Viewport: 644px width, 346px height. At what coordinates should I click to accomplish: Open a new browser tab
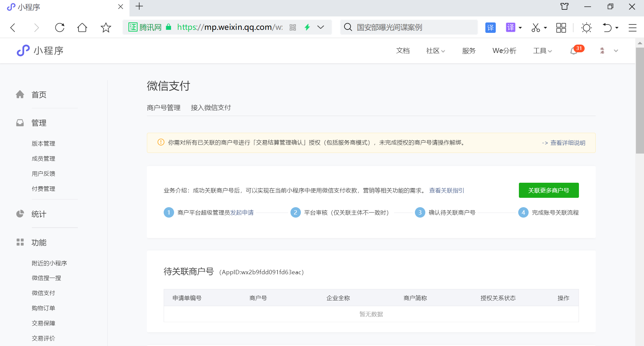pyautogui.click(x=139, y=6)
